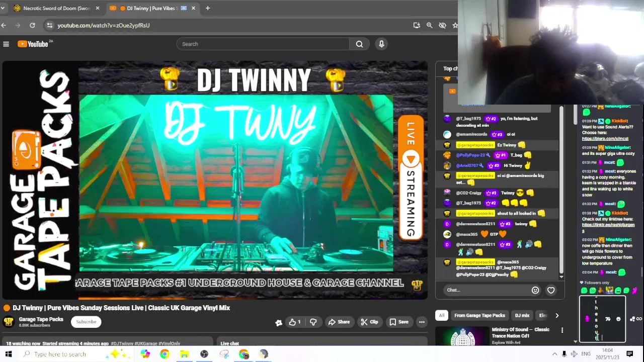Reload the page with the browser refresh button
The height and width of the screenshot is (362, 644).
click(x=32, y=25)
